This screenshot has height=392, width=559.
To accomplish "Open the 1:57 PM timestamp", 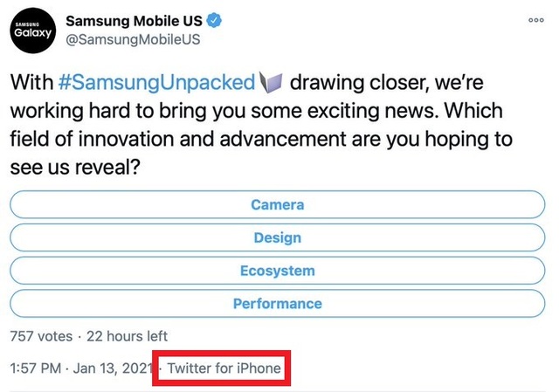I will 33,368.
